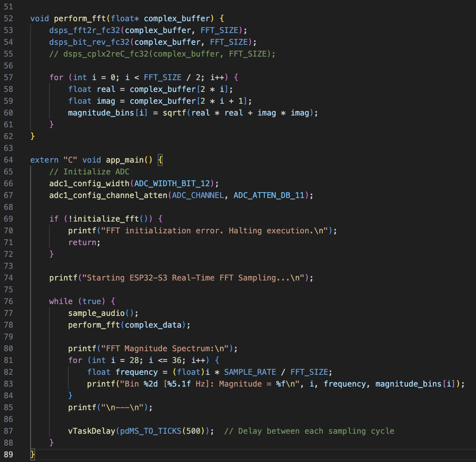Click the 'FFT Magnitude Spectrum' string
This screenshot has width=476, height=462.
tap(165, 348)
